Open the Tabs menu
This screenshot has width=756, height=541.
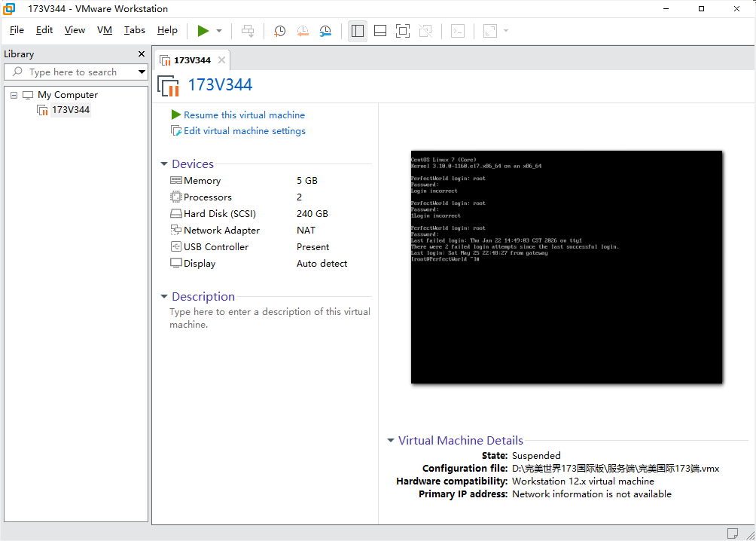pyautogui.click(x=135, y=30)
